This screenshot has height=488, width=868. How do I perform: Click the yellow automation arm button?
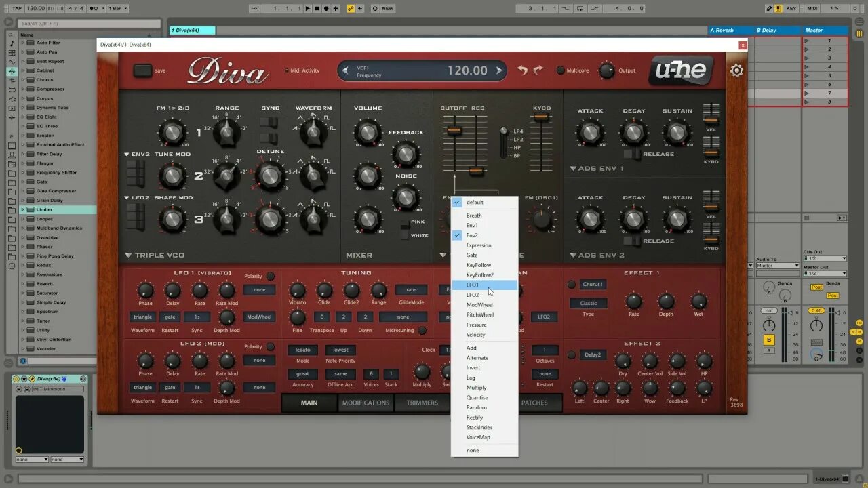(351, 8)
